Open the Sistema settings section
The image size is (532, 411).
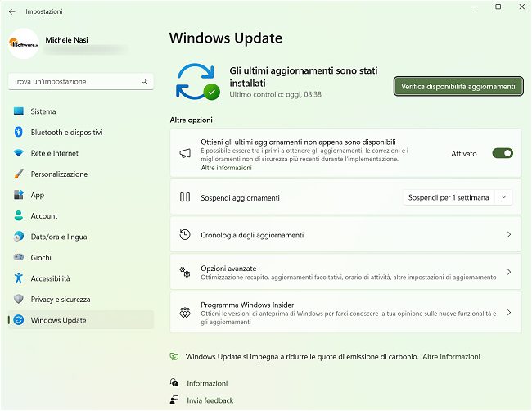(x=81, y=111)
